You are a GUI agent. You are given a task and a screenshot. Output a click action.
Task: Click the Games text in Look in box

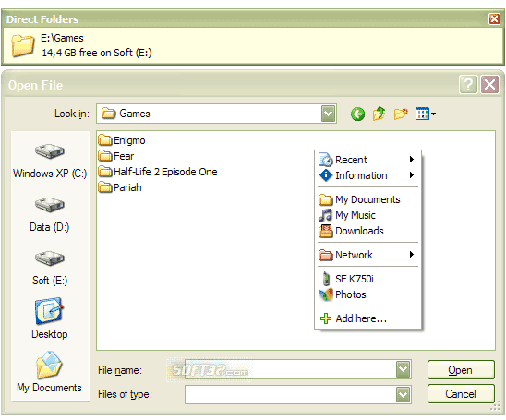coord(135,114)
